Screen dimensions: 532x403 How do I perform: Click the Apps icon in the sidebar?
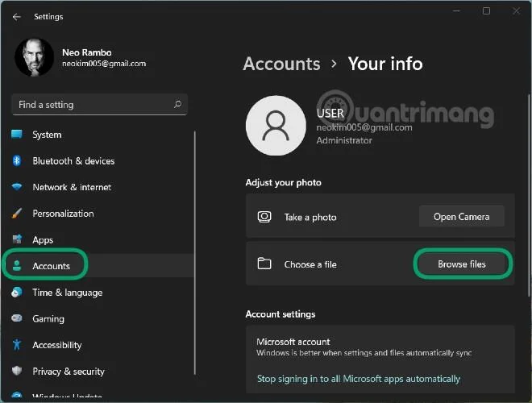pyautogui.click(x=17, y=239)
